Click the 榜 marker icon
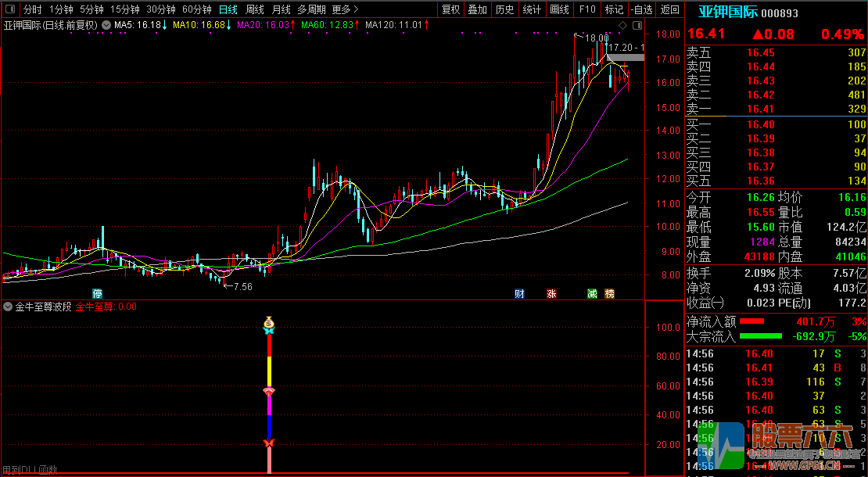Viewport: 868px width, 477px height. pos(610,294)
